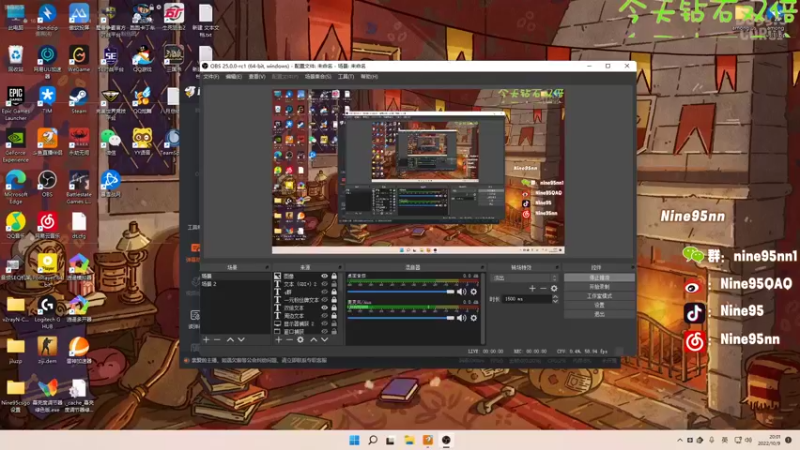Toggle the lock on 显示器捕获 2 source
This screenshot has width=800, height=450.
tap(334, 323)
